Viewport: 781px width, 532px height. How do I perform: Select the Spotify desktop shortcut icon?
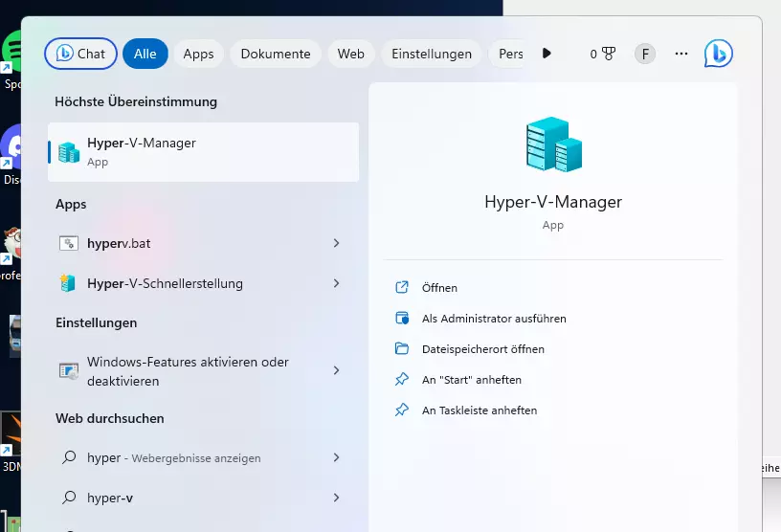pos(13,48)
